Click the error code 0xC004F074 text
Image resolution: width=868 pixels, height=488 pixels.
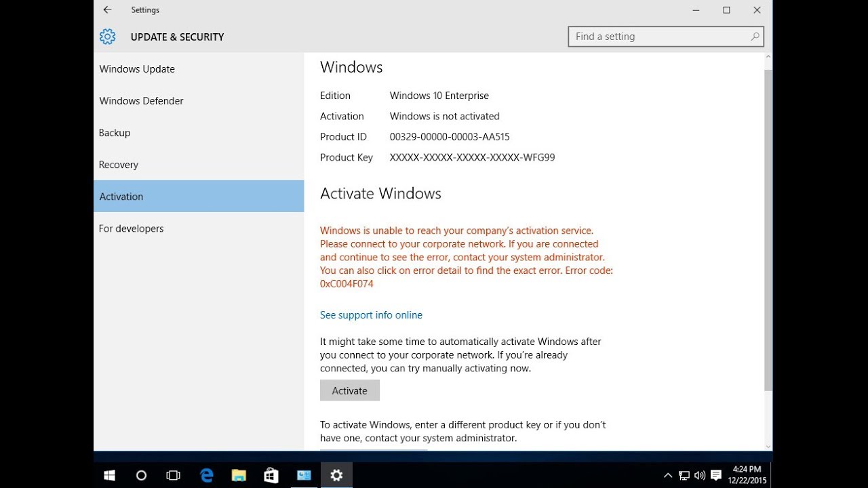347,284
